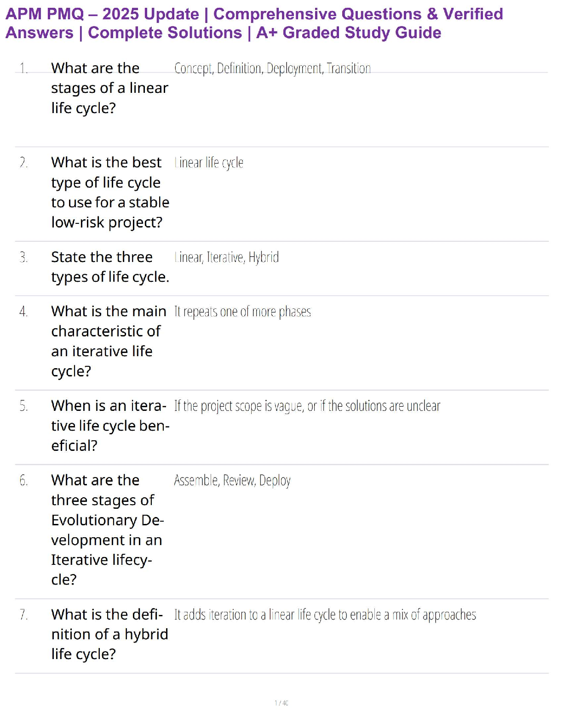Screen dimensions: 563x728
Task: Select question 1 about linear life cycle stages
Action: coord(110,88)
